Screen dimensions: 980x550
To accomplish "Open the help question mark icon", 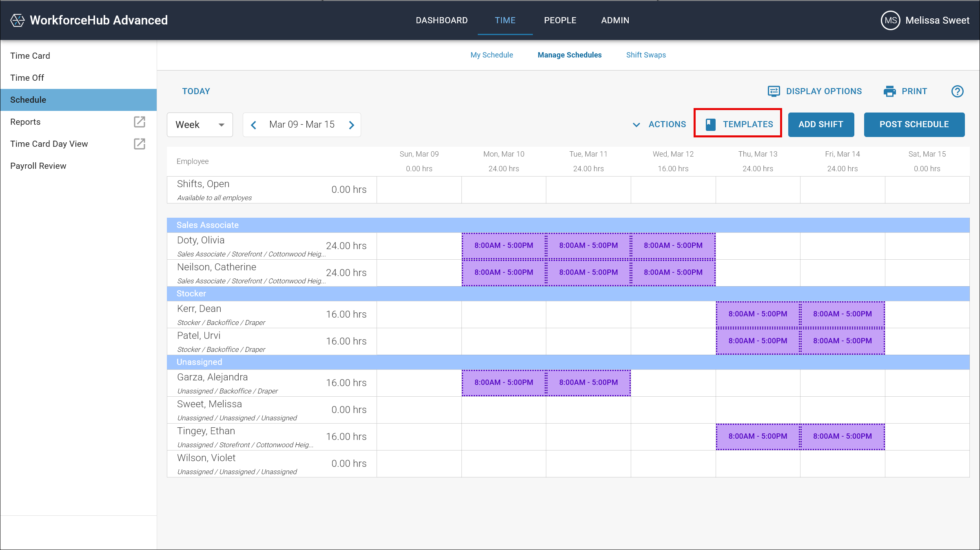I will click(957, 91).
